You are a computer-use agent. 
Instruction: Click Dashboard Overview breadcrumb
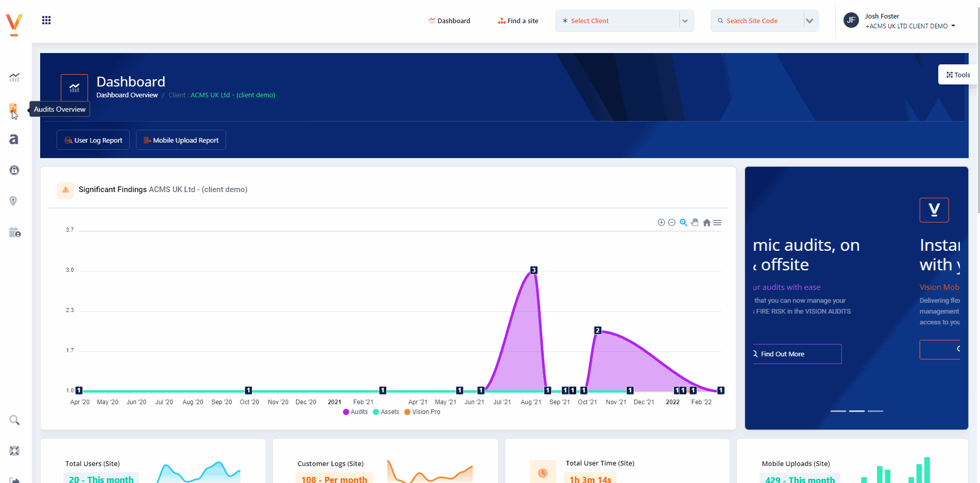click(127, 95)
